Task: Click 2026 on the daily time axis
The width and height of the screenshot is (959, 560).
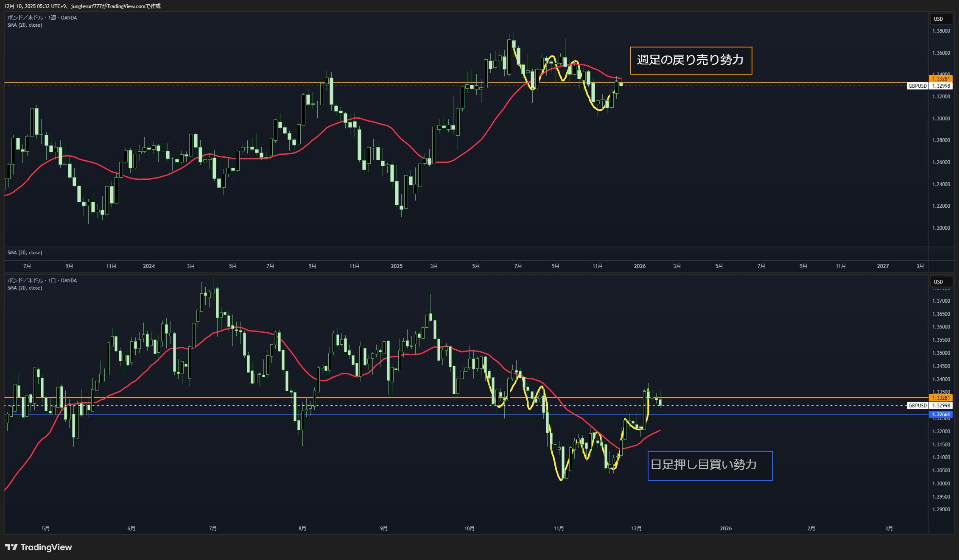Action: coord(726,529)
